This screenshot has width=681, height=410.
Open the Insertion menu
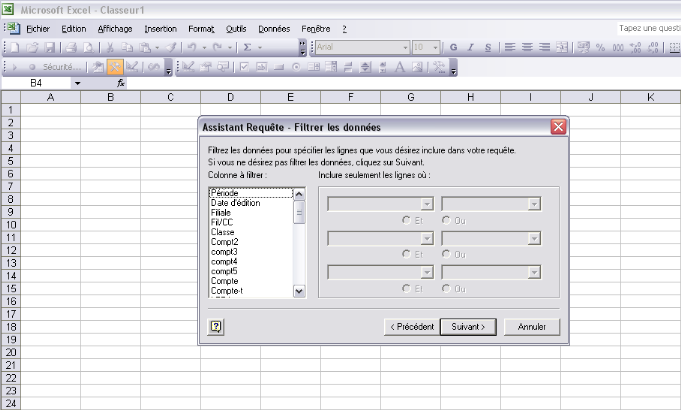(160, 29)
